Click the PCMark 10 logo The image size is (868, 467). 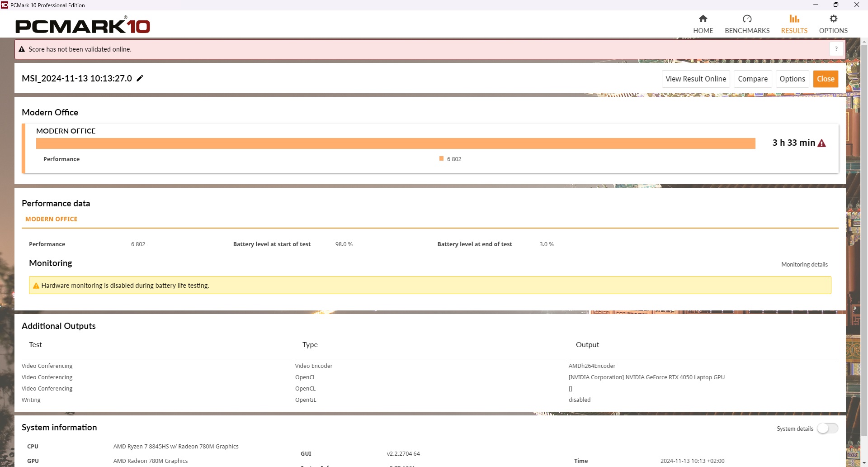click(83, 25)
